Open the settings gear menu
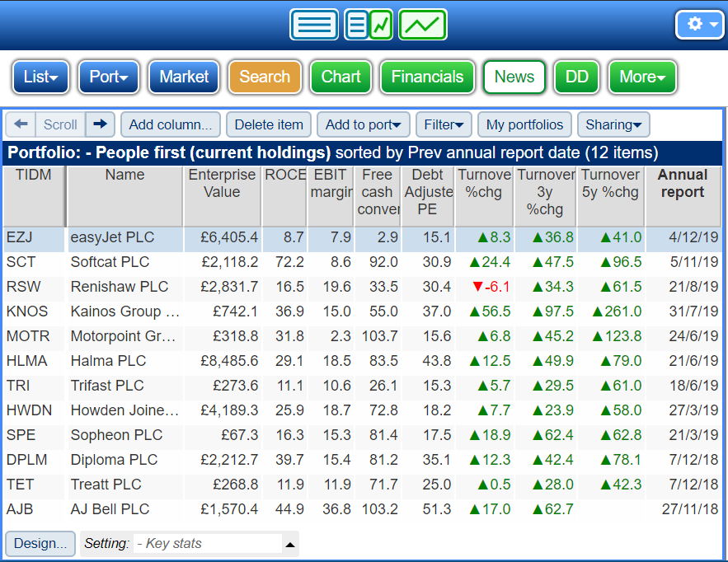728x562 pixels. [x=700, y=24]
